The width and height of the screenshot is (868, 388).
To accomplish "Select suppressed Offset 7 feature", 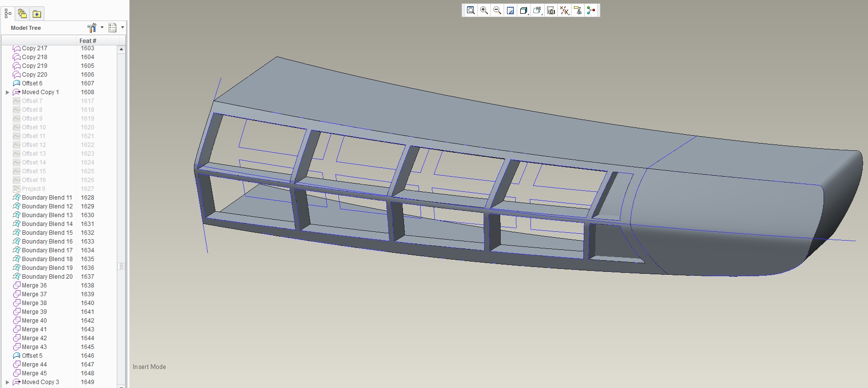I will pos(32,101).
